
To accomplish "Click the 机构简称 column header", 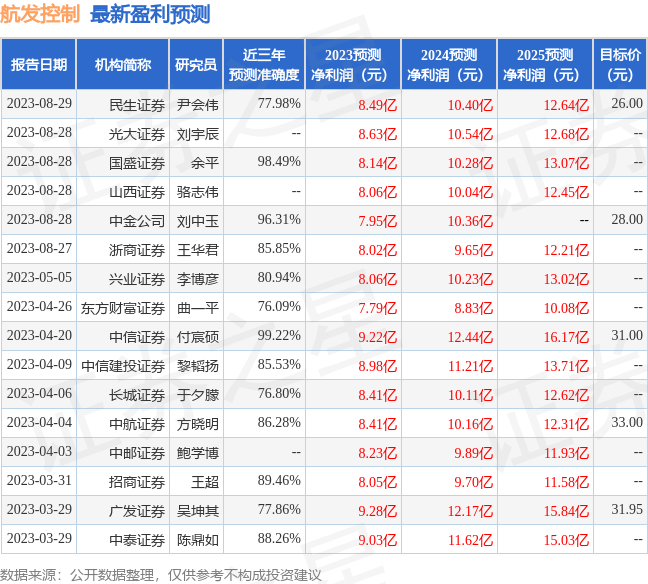I will point(123,64).
